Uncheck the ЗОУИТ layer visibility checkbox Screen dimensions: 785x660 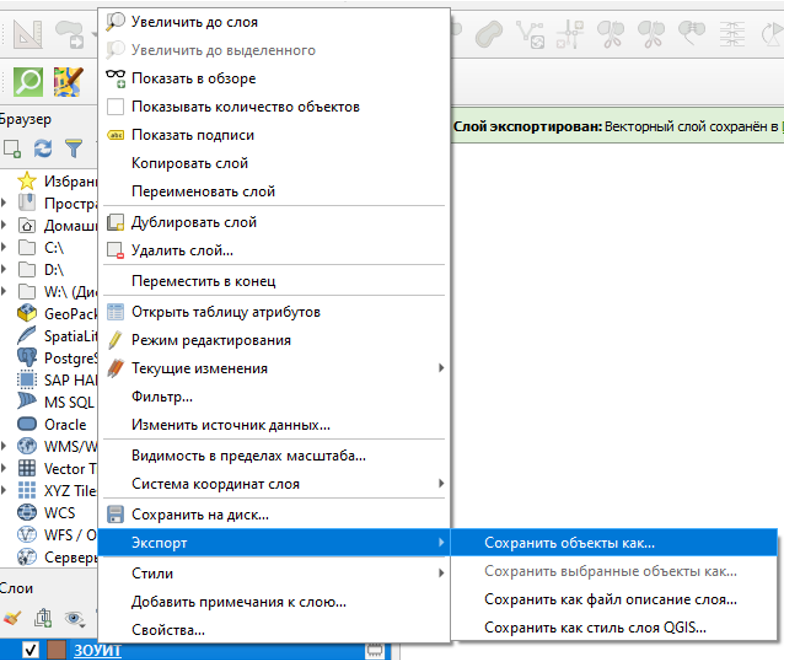point(30,650)
